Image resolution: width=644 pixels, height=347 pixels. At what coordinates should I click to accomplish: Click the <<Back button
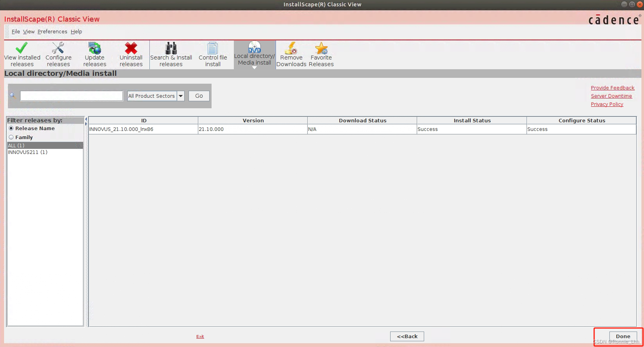click(x=407, y=336)
